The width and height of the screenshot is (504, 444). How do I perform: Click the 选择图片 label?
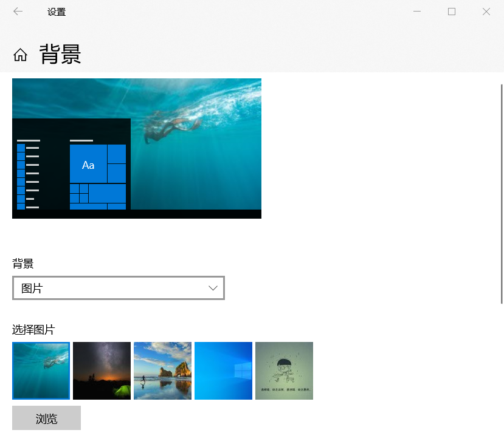point(33,330)
